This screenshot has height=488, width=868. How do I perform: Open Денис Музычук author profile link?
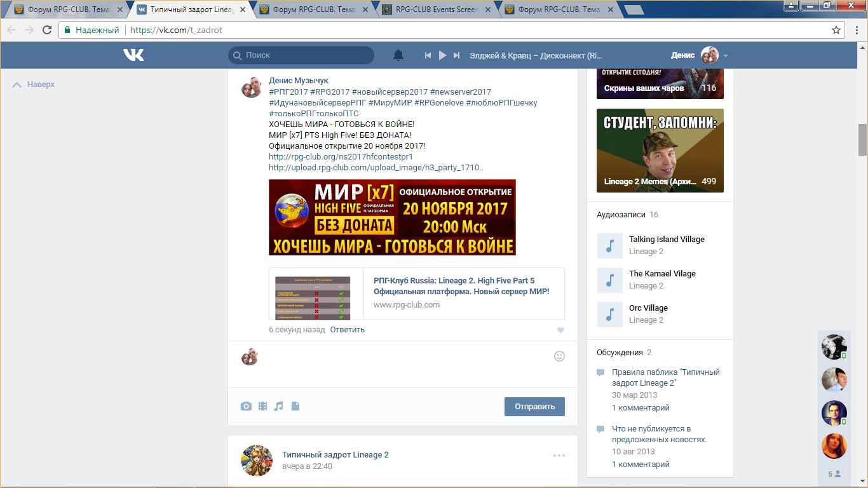pyautogui.click(x=299, y=81)
